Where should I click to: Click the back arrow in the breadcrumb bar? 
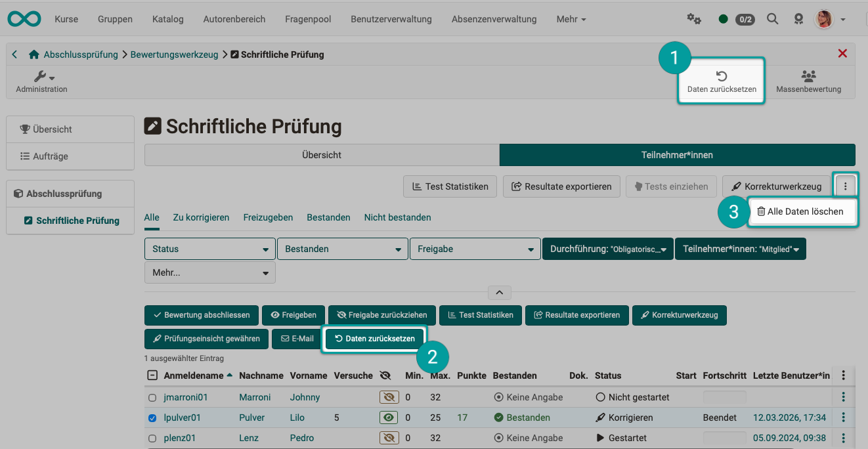click(x=14, y=54)
